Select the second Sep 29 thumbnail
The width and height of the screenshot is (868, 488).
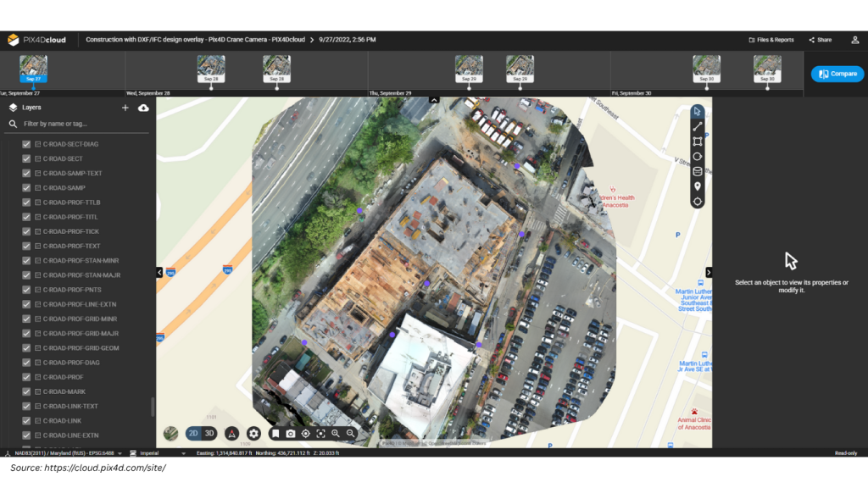pyautogui.click(x=520, y=69)
